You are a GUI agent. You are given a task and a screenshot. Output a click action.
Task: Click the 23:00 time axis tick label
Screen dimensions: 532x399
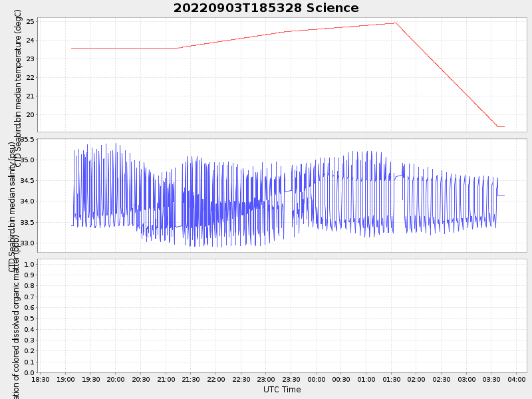pos(266,379)
